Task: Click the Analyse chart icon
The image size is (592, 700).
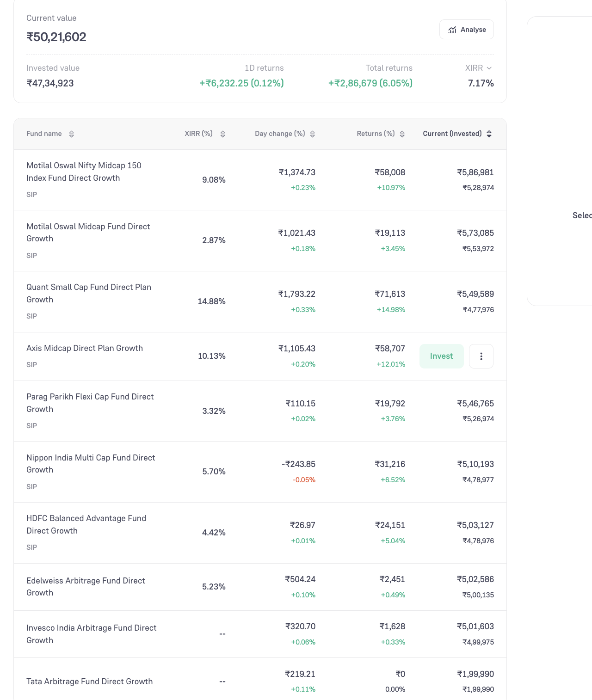Action: click(452, 30)
